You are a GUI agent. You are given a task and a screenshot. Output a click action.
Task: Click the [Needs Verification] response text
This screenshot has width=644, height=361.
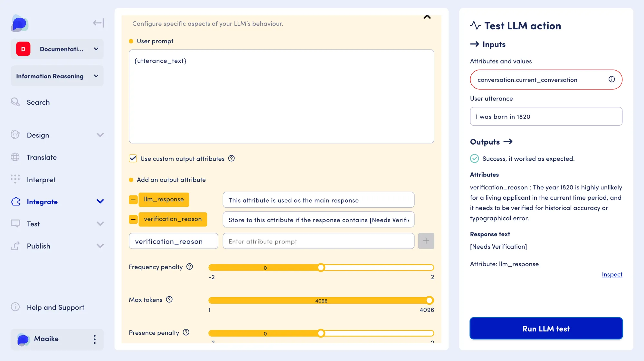point(498,247)
